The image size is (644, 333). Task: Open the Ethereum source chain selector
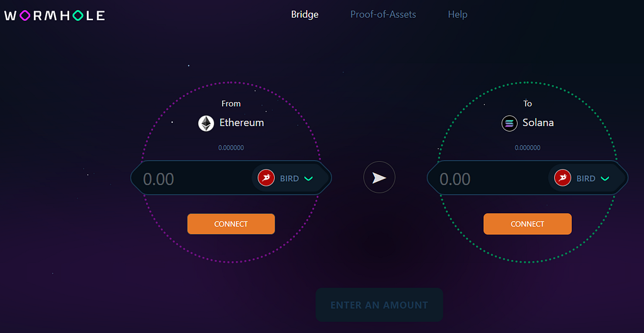tap(241, 123)
